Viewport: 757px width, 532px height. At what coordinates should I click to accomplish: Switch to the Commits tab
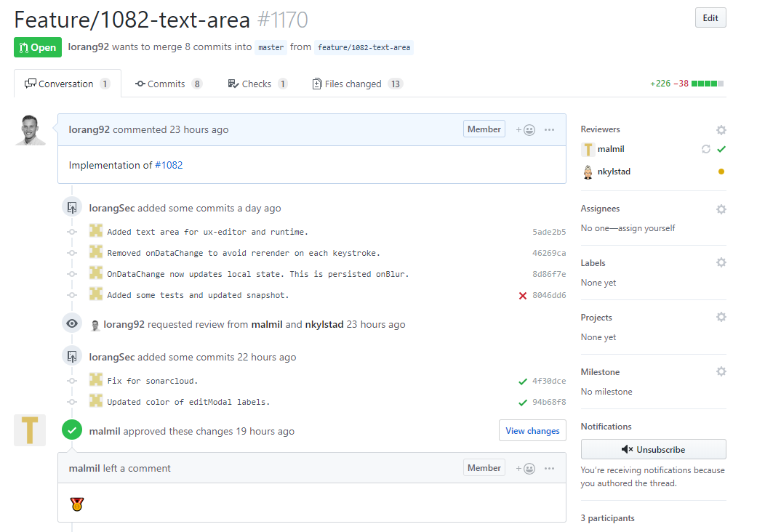click(168, 84)
